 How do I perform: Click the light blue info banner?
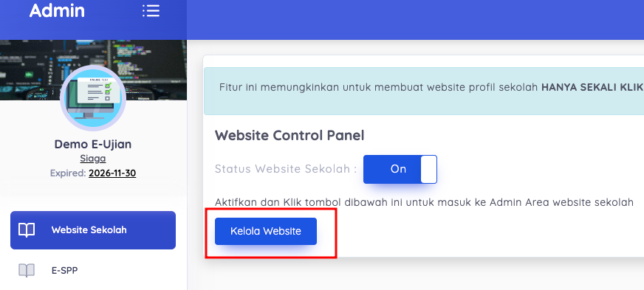pyautogui.click(x=424, y=91)
